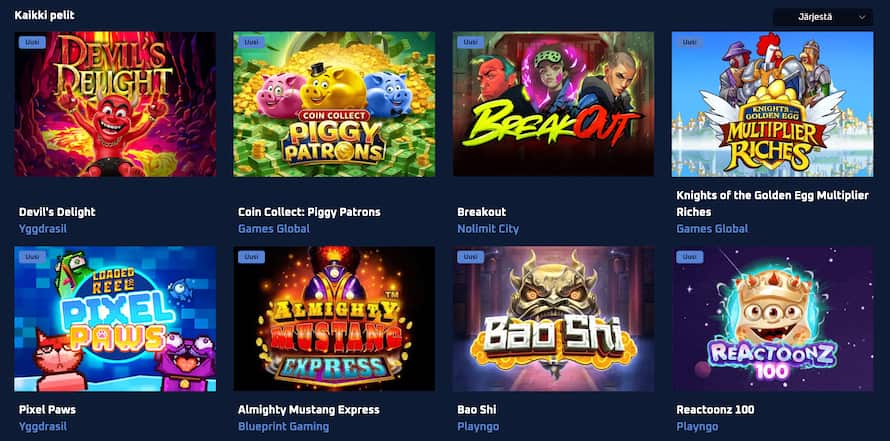
Task: Click the Uusi badge on Bao Shi
Action: tap(471, 257)
